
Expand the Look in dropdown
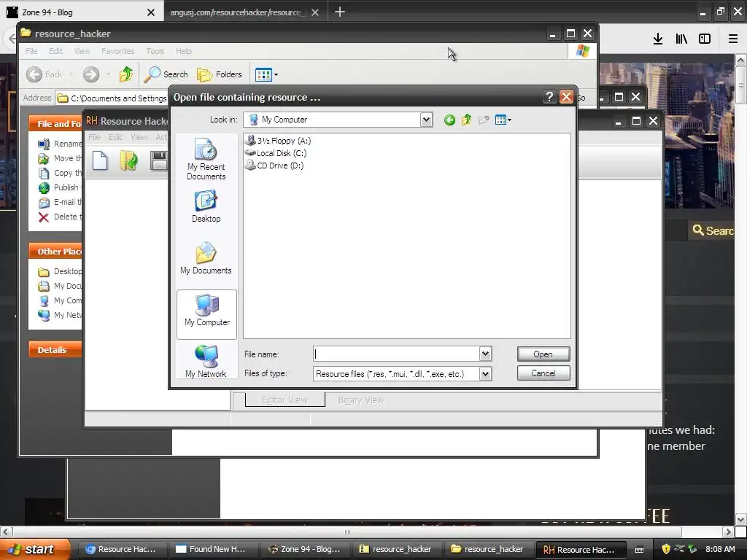click(426, 120)
